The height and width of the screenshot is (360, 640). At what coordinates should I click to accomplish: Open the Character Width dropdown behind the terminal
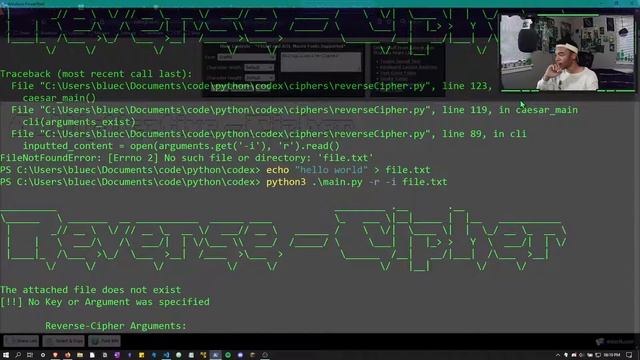click(x=259, y=67)
